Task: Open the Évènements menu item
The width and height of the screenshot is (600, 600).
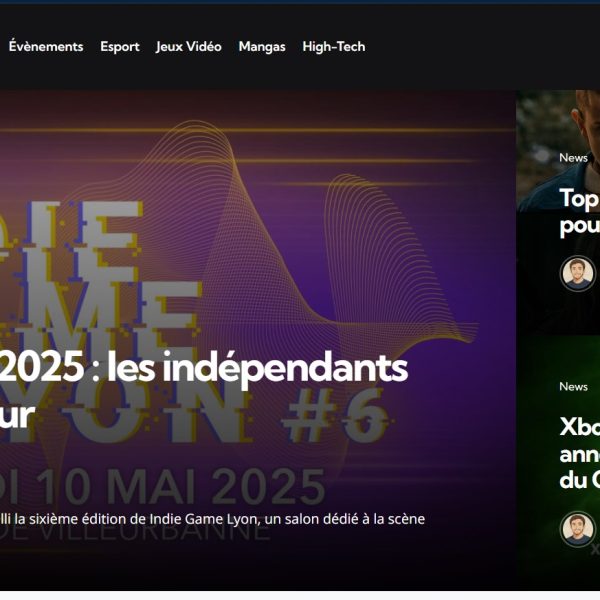Action: point(46,47)
